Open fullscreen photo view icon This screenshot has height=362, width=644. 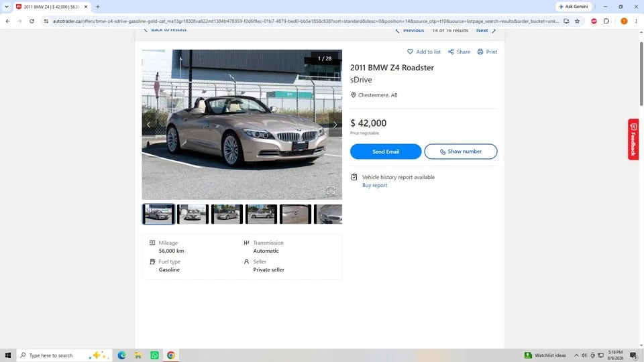(331, 190)
